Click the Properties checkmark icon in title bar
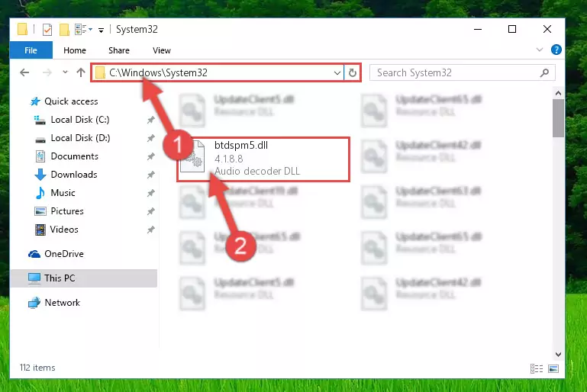587x392 pixels. pos(47,29)
